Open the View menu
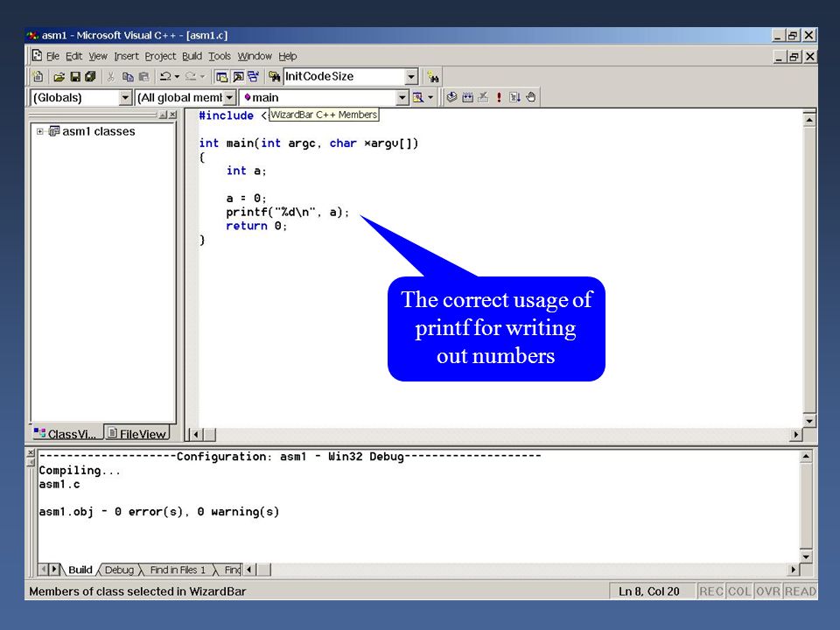840x630 pixels. 98,56
